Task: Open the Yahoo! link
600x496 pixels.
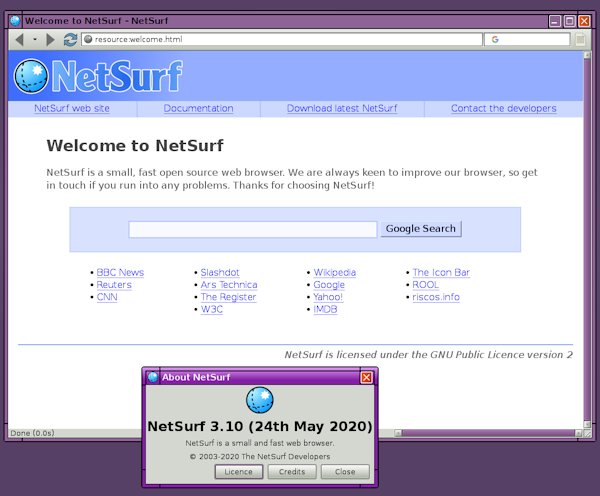Action: click(x=328, y=297)
